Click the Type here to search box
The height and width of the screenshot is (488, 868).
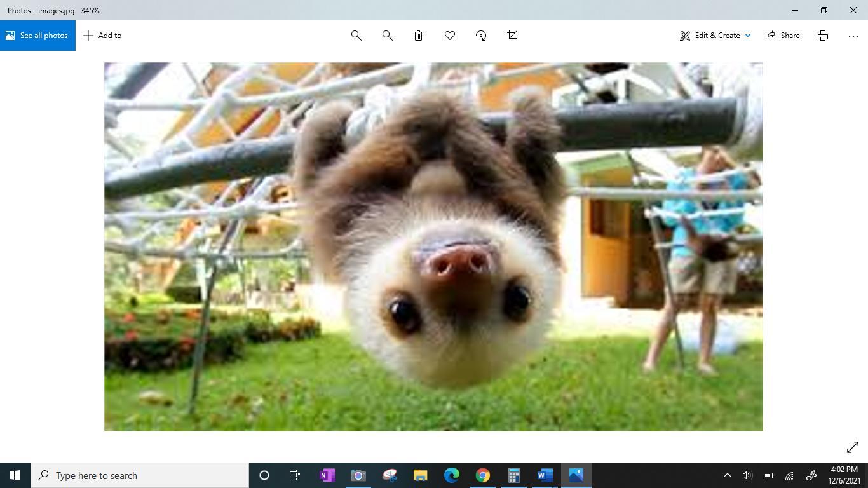pyautogui.click(x=140, y=475)
